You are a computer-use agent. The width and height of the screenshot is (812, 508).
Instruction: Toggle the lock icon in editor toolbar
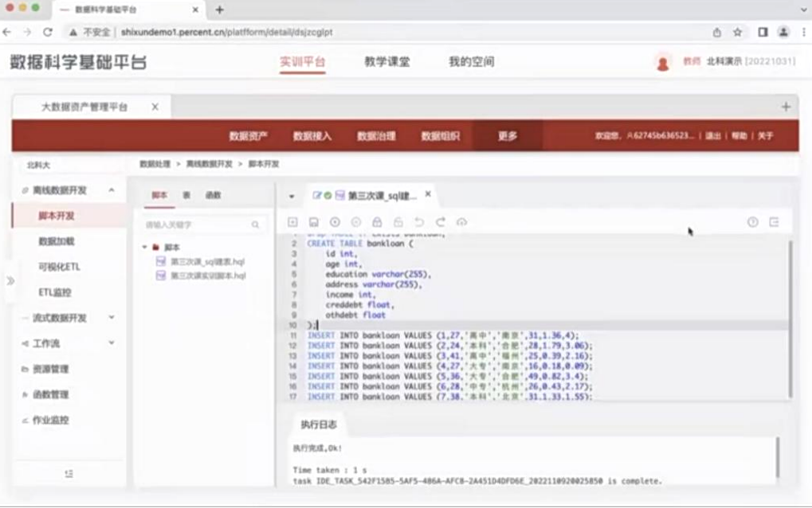click(377, 223)
